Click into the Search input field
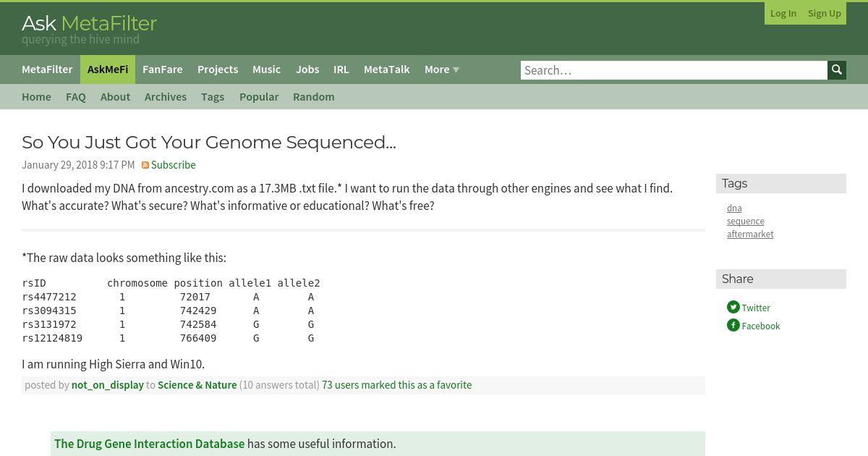This screenshot has height=456, width=868. [674, 70]
